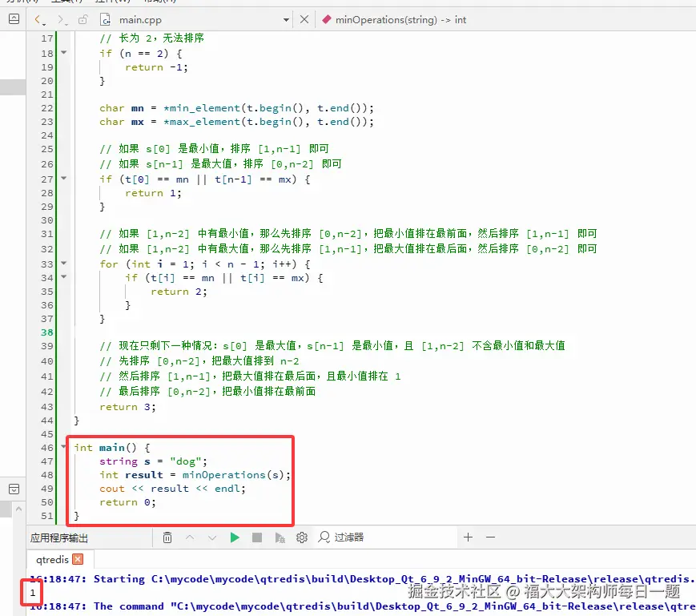Stop the running application
Image resolution: width=696 pixels, height=616 pixels.
257,537
